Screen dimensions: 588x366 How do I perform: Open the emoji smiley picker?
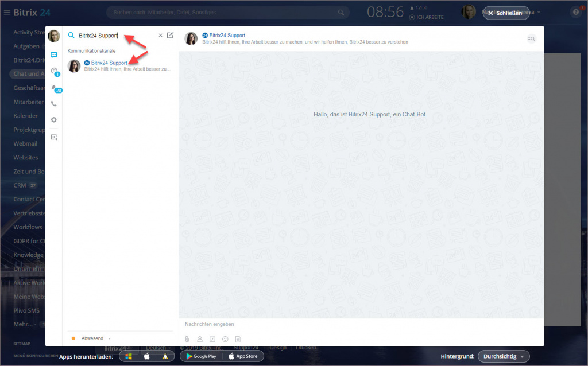click(x=225, y=339)
